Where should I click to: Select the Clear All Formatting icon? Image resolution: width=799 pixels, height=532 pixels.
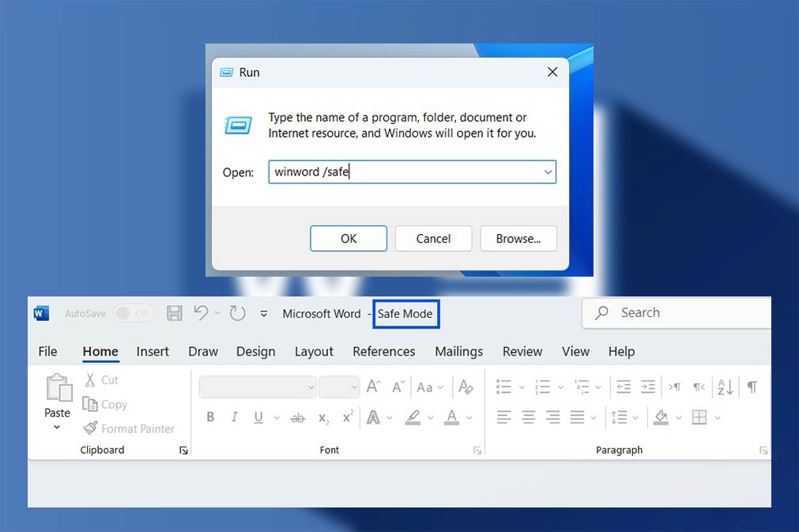coord(465,387)
